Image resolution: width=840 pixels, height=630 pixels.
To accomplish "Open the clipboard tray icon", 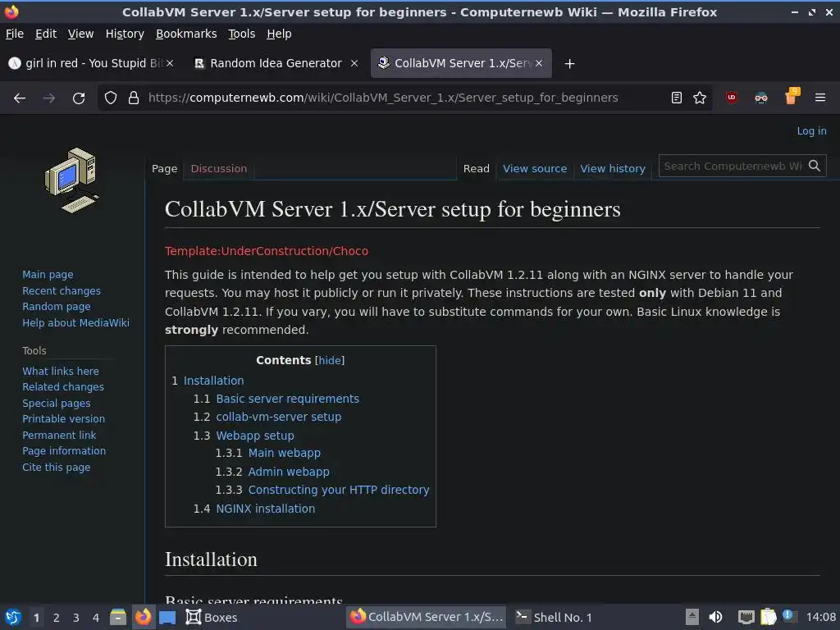I will point(768,617).
